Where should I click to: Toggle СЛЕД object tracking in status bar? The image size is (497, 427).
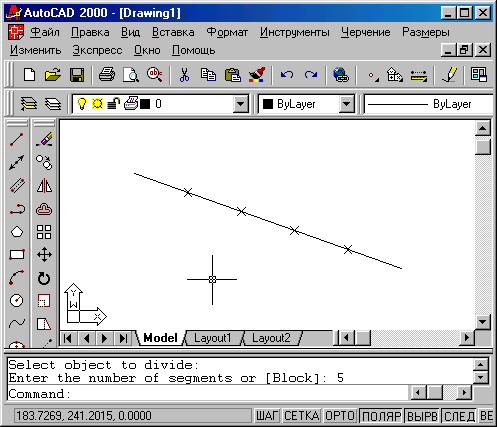pos(459,416)
